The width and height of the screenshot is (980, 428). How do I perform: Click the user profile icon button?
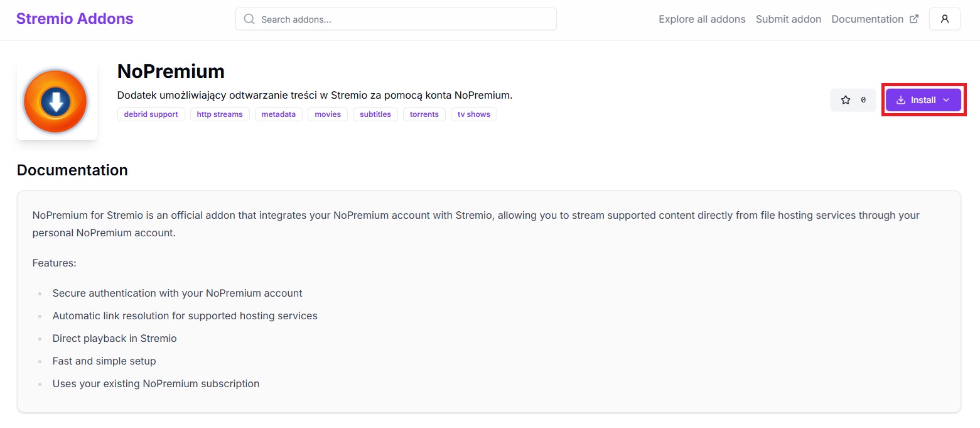coord(945,19)
